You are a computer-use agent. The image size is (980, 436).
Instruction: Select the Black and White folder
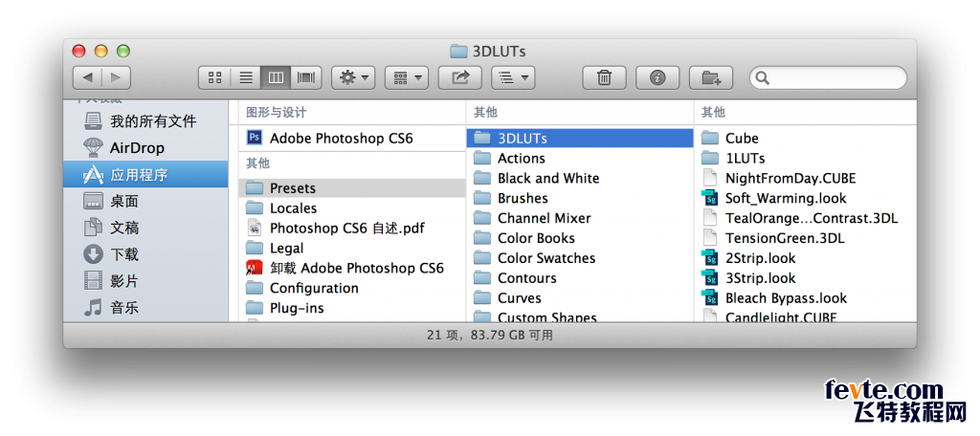click(x=580, y=178)
